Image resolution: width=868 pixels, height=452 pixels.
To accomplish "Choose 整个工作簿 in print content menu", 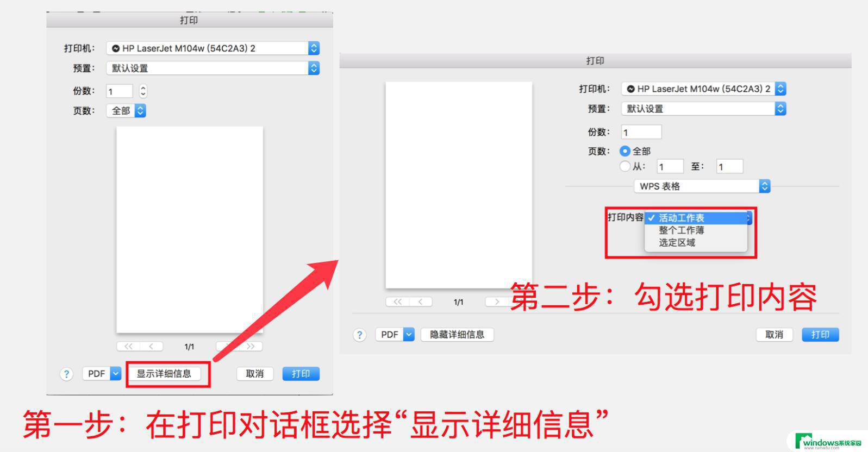I will [x=696, y=230].
